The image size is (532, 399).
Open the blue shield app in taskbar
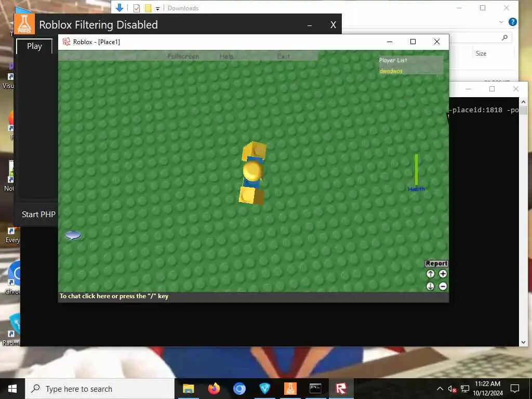(264, 389)
